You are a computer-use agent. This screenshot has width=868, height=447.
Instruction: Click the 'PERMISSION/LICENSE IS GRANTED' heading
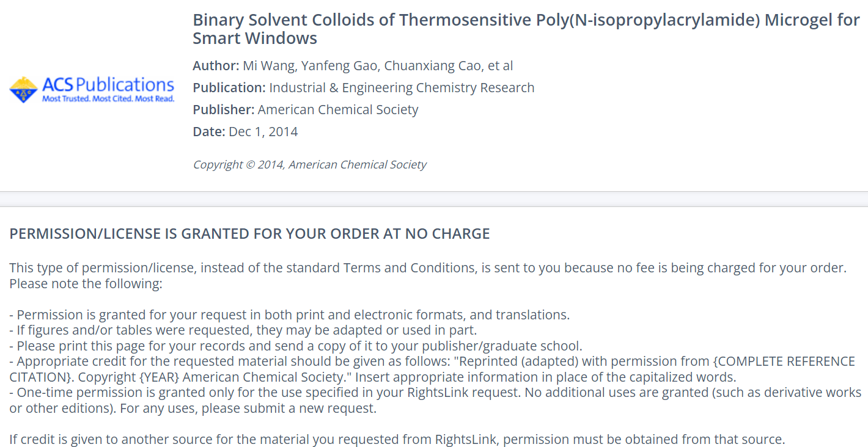(x=249, y=234)
